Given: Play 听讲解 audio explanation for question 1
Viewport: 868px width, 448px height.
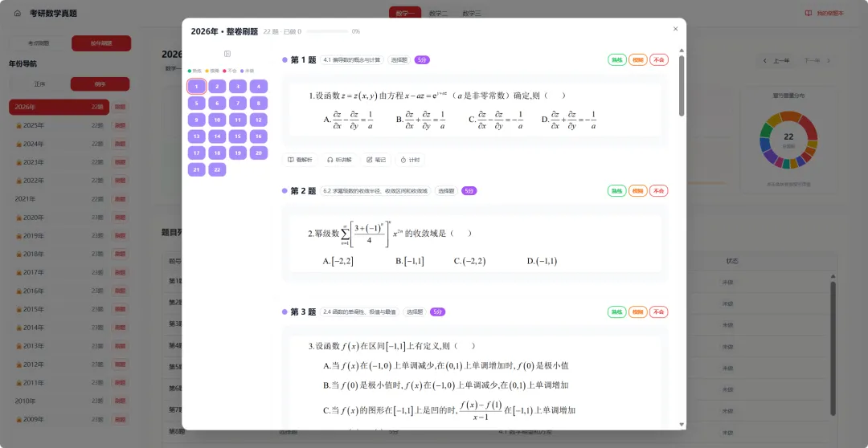Looking at the screenshot, I should click(340, 160).
